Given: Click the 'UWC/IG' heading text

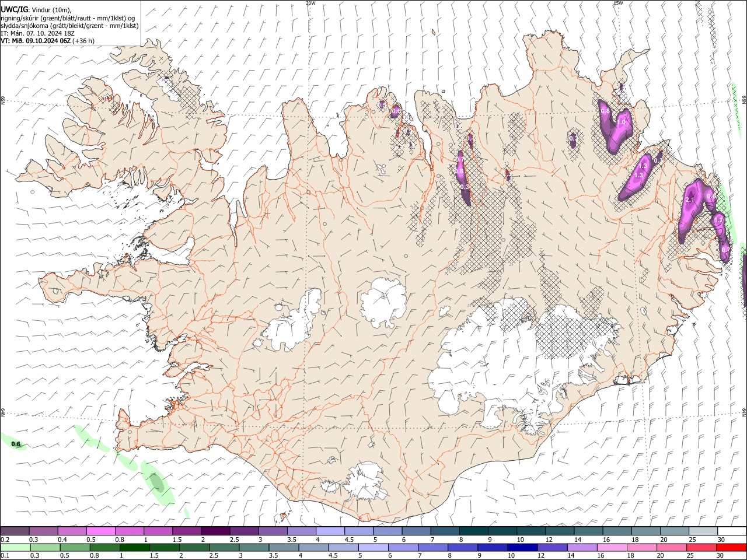Looking at the screenshot, I should [x=14, y=9].
